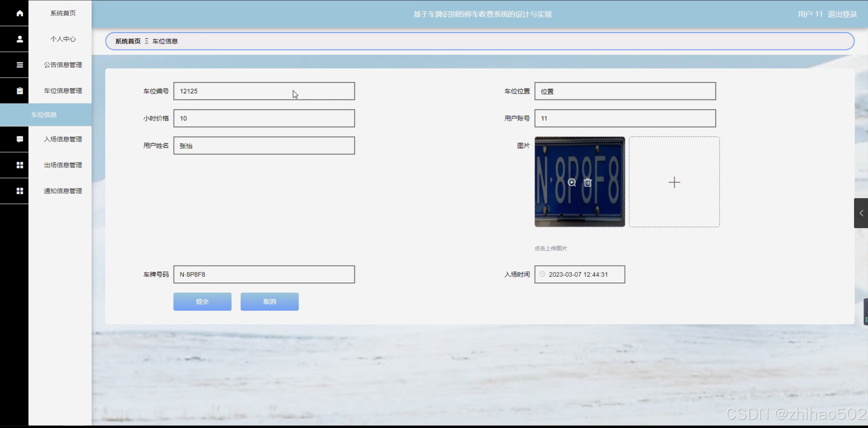The width and height of the screenshot is (868, 428).
Task: Expand the 车位信息管理 menu
Action: (63, 91)
